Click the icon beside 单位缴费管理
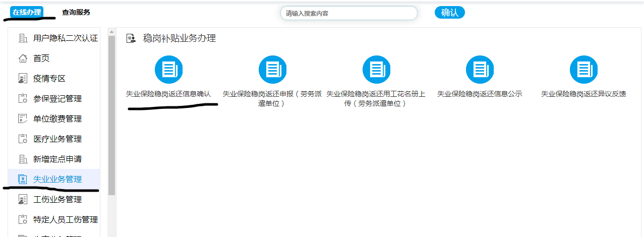 tap(23, 119)
